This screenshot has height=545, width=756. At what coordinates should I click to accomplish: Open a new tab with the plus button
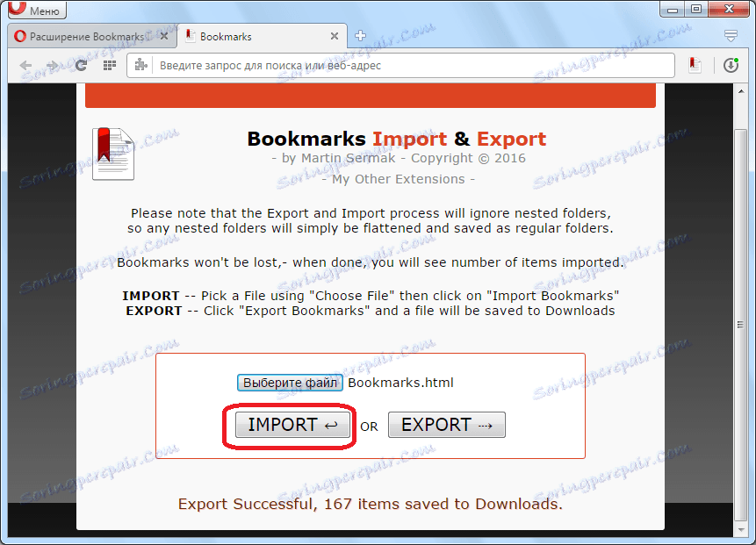[360, 36]
